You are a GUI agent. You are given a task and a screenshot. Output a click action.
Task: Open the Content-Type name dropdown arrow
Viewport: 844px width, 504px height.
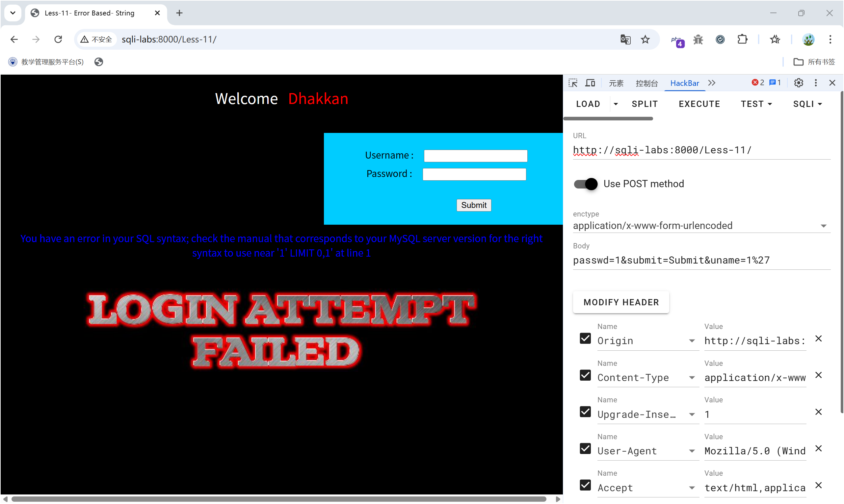point(692,378)
